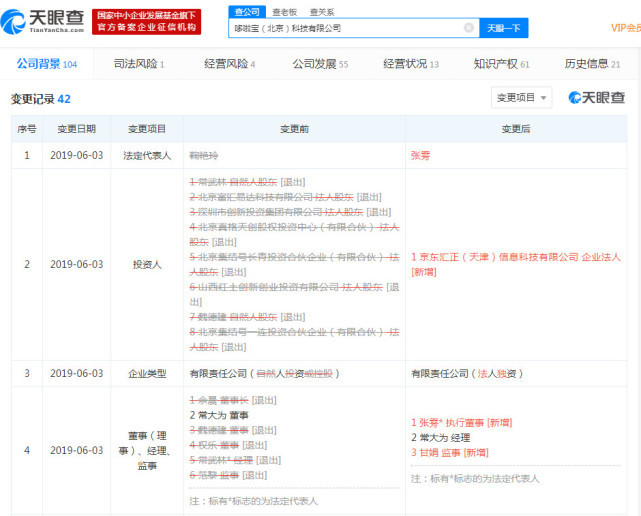Click the 变更后 column header
Viewport: 641px width, 516px height.
click(x=516, y=129)
